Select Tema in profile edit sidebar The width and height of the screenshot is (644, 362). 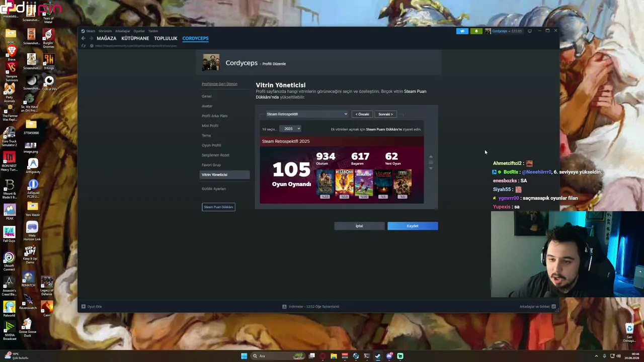(206, 135)
